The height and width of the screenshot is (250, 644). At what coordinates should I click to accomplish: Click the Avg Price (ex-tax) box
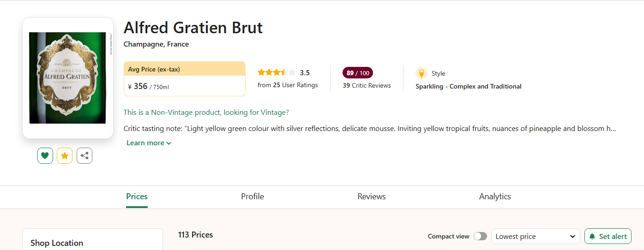pos(184,79)
